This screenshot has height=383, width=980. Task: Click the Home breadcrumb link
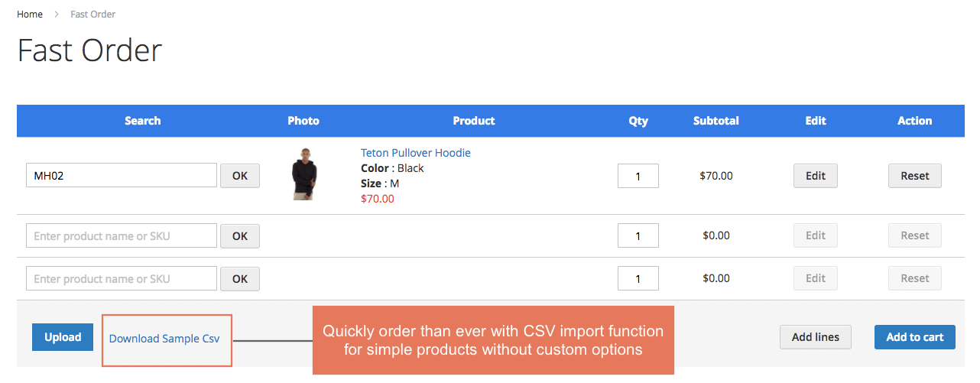30,14
